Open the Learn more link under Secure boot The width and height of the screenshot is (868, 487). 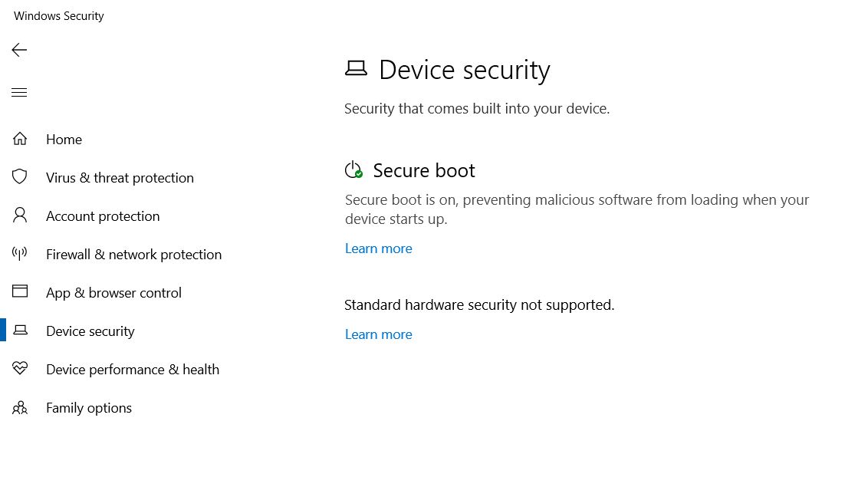pos(379,248)
